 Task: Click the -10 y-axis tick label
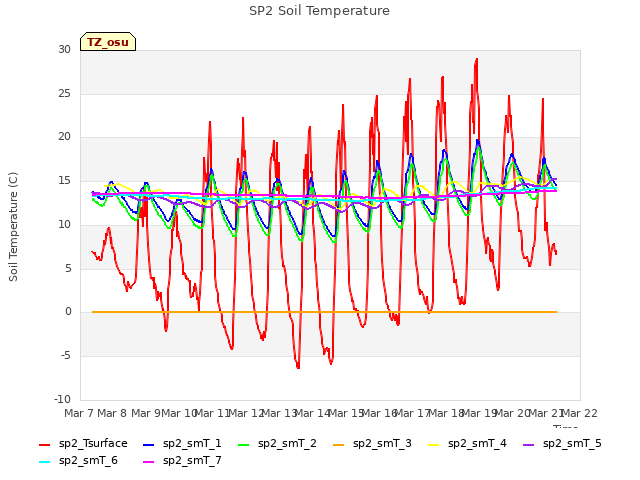click(62, 399)
